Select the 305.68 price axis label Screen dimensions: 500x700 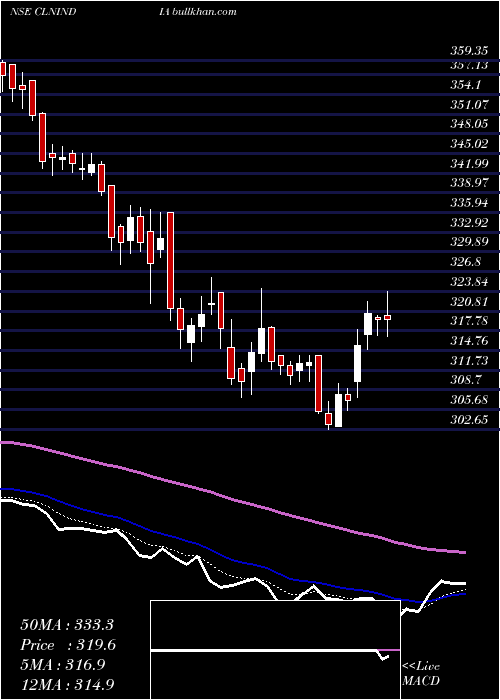pos(468,400)
